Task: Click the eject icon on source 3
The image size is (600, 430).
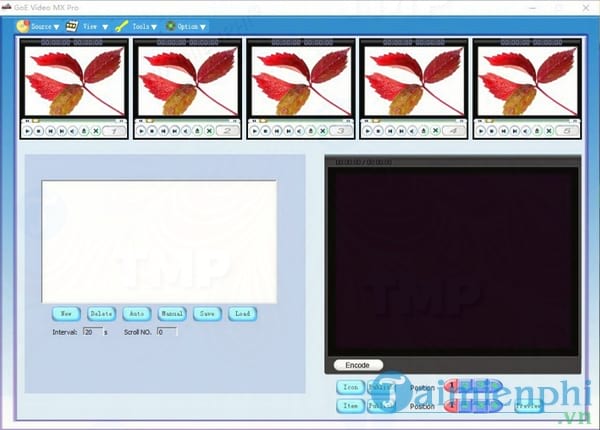Action: tap(311, 131)
